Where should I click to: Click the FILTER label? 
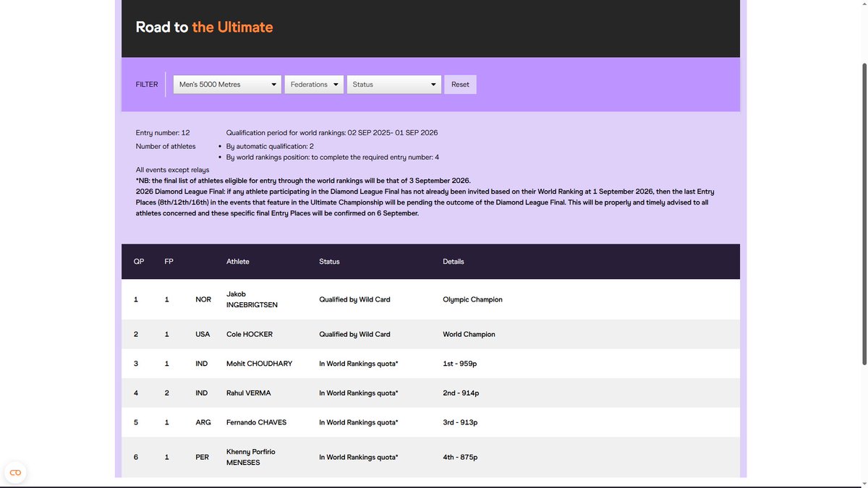[x=147, y=85]
